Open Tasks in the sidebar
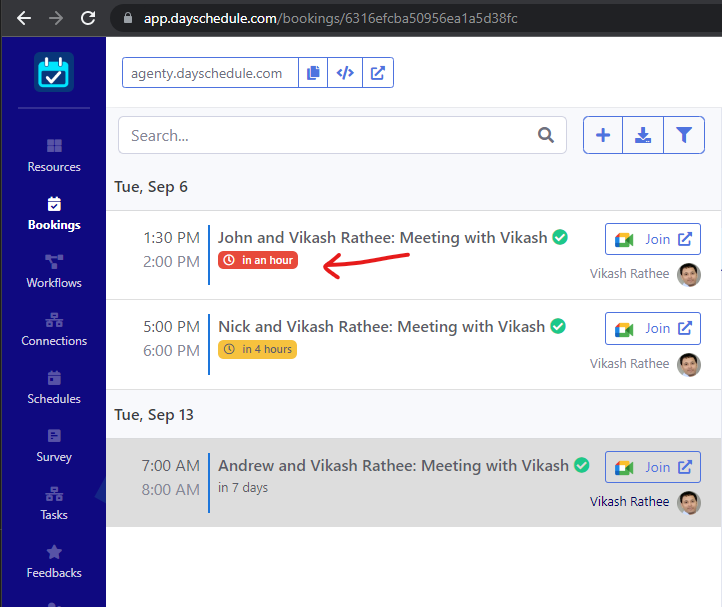This screenshot has height=607, width=722. coord(54,504)
